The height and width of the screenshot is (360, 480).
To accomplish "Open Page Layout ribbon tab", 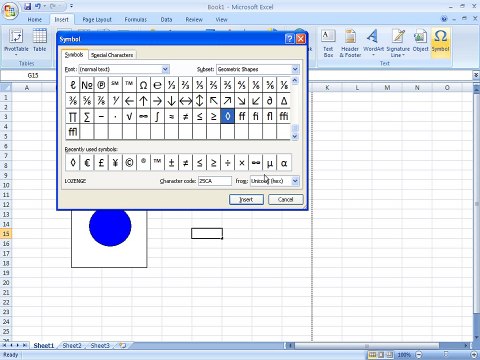I will (x=97, y=20).
